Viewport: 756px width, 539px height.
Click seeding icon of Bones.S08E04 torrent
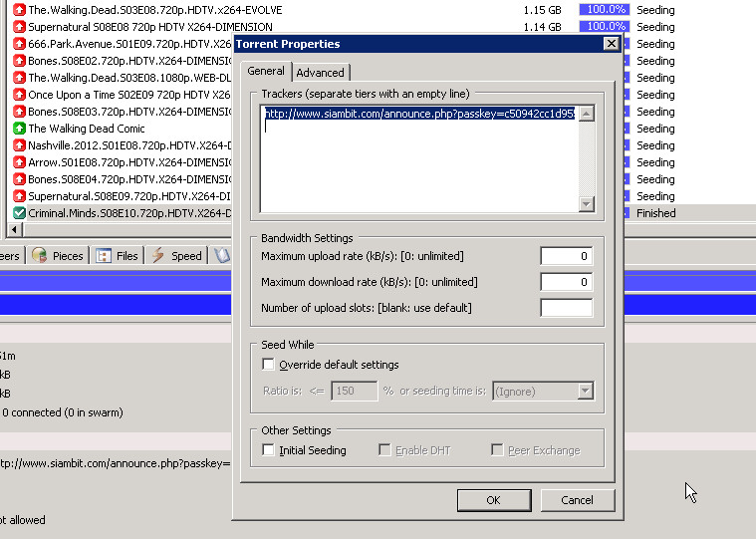(x=19, y=179)
